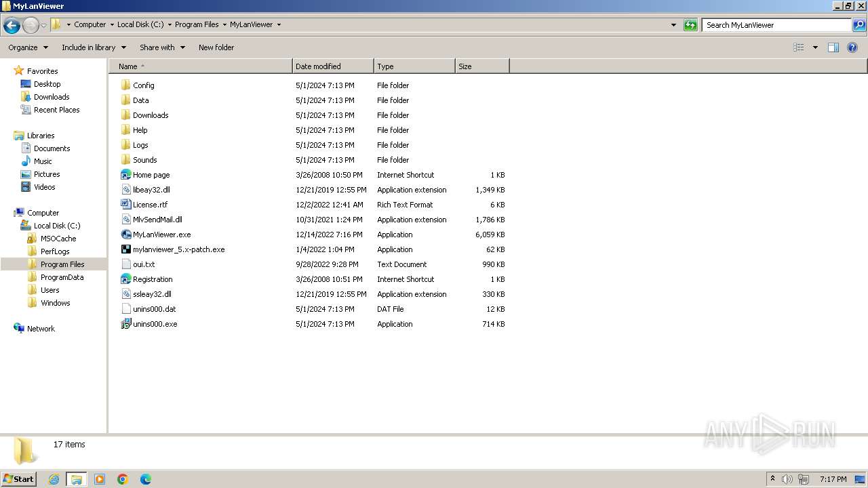Open the Include in library dropdown

(x=94, y=47)
